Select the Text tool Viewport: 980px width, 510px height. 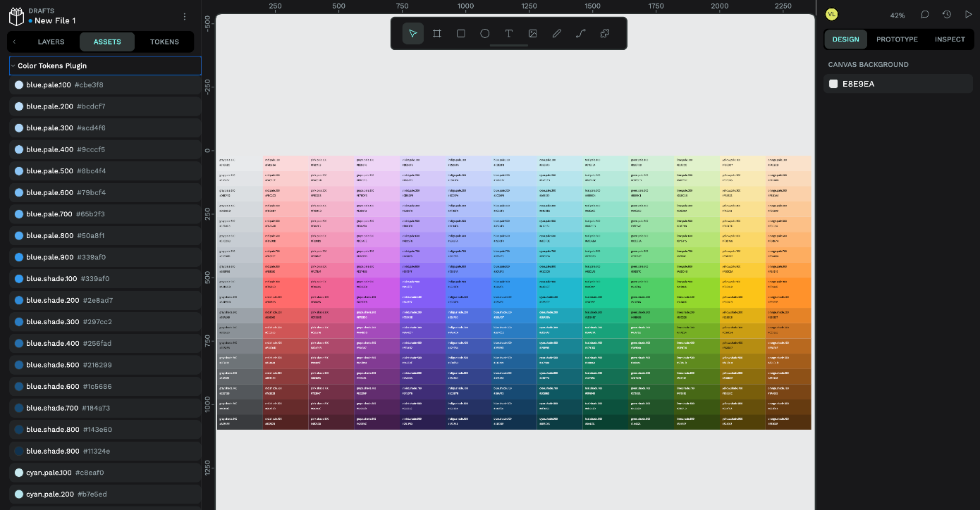click(x=509, y=33)
